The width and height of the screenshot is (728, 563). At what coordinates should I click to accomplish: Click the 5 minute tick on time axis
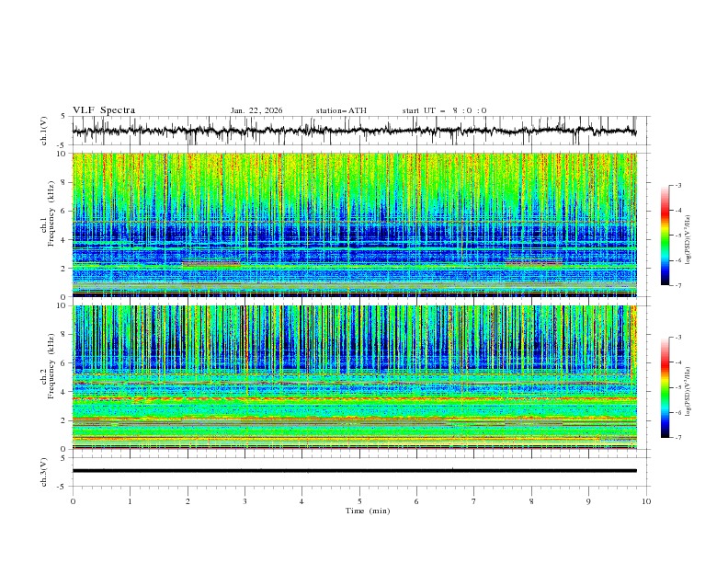[x=359, y=500]
